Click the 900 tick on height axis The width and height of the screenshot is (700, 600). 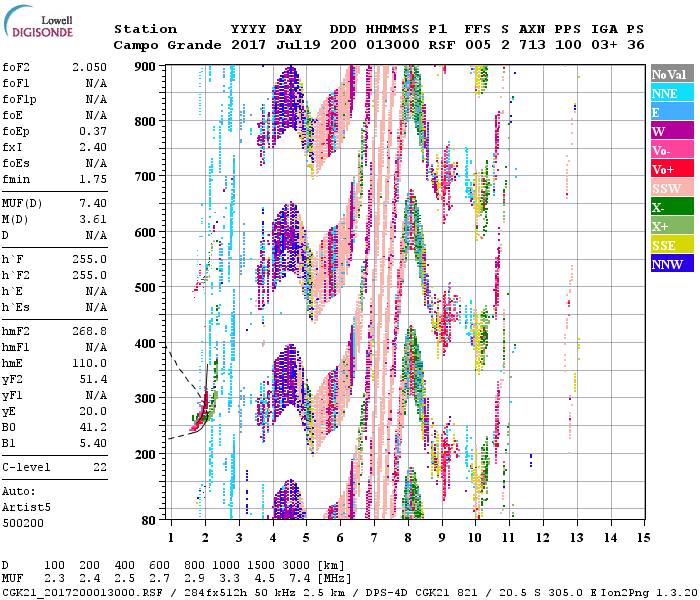click(x=146, y=67)
